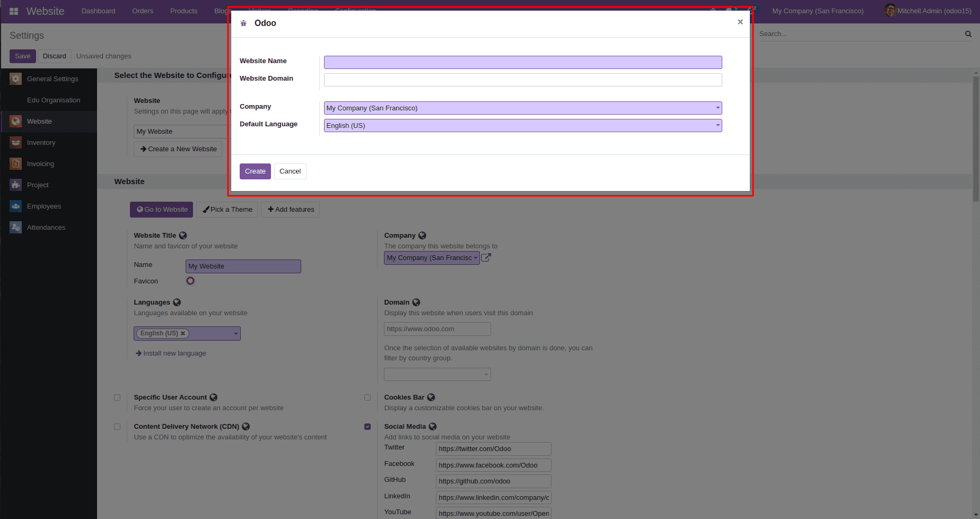Click the bug icon in Odoo dialog header
The image size is (980, 519).
coord(243,23)
